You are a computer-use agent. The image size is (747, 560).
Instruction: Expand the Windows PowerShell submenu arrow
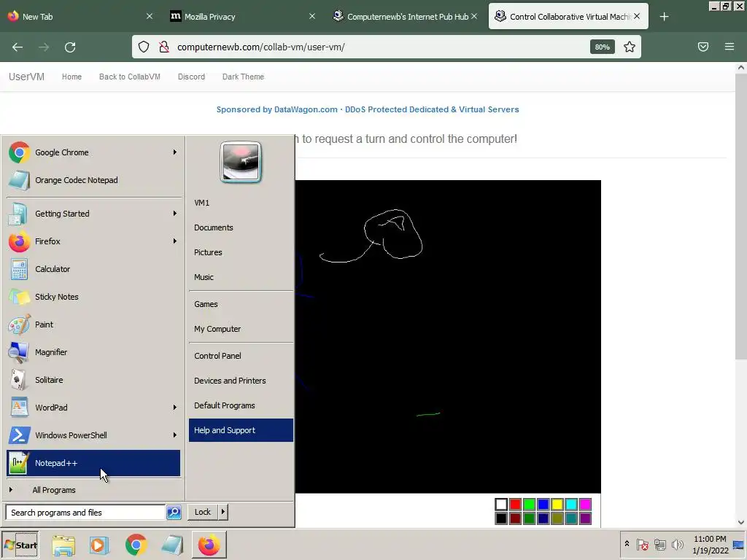(x=175, y=435)
